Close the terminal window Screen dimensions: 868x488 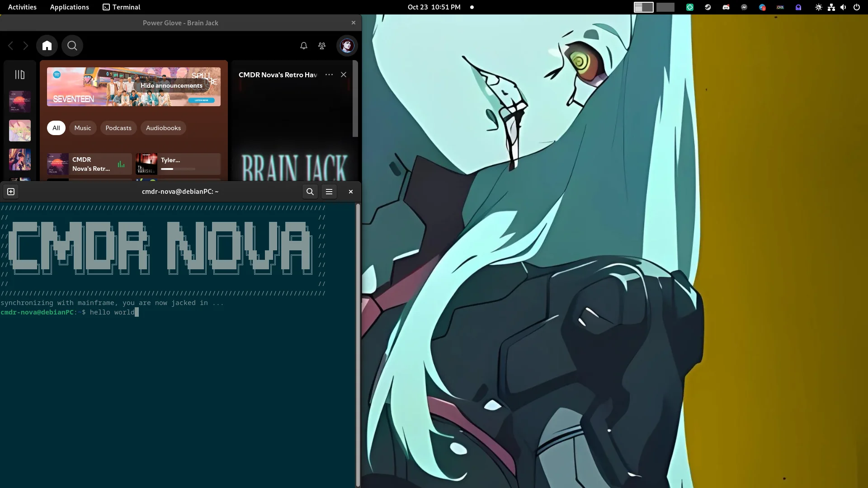click(351, 192)
